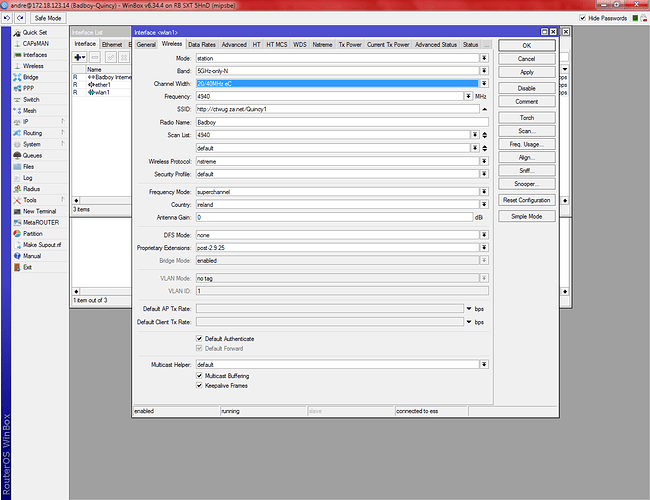Click the Apply button
This screenshot has width=650, height=500.
[x=527, y=72]
